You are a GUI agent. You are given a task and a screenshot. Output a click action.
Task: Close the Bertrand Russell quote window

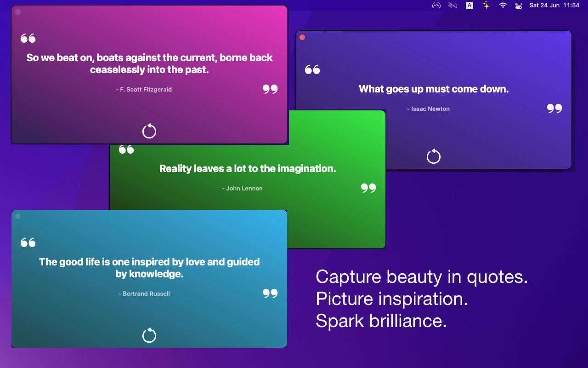18,216
